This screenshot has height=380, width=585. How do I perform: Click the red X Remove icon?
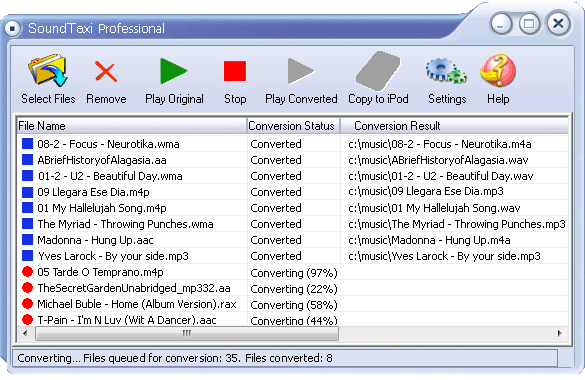(x=106, y=71)
